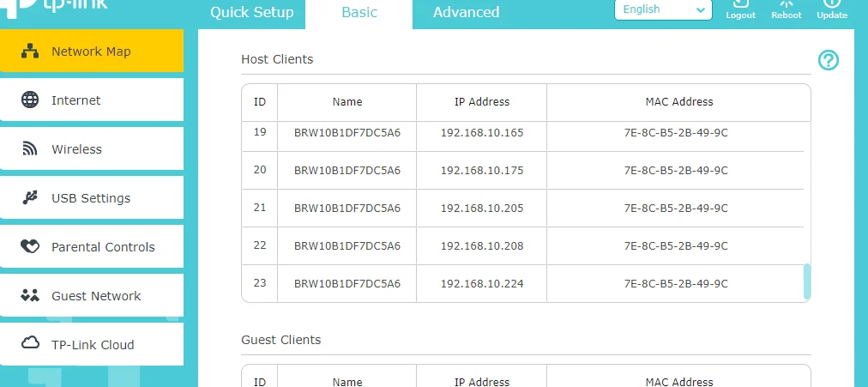The image size is (868, 387).
Task: Click the USB plug icon
Action: (30, 197)
